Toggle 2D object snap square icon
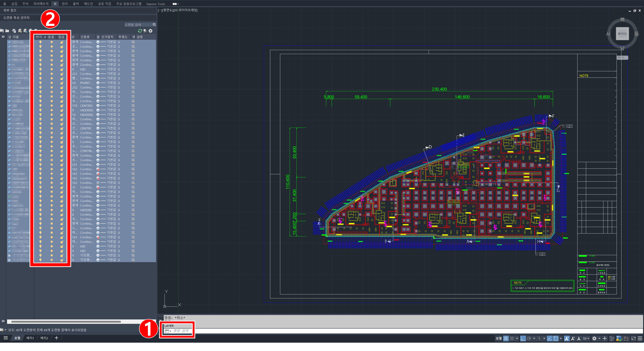 click(555, 339)
